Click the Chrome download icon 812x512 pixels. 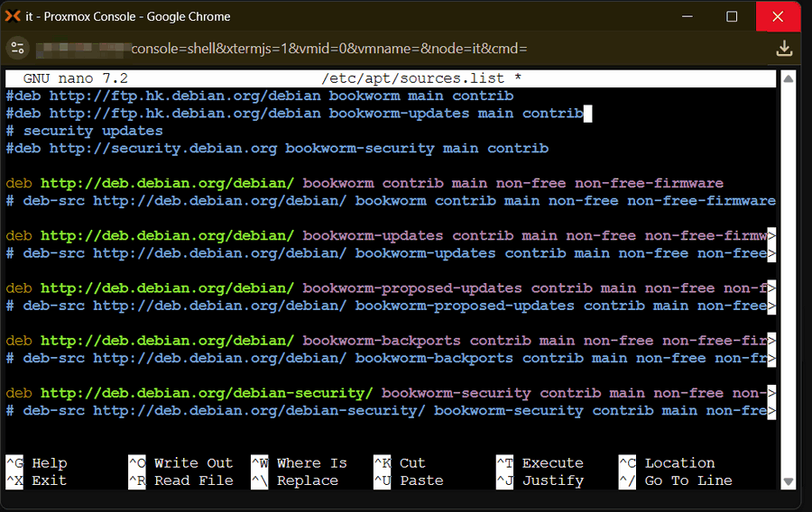click(x=784, y=48)
